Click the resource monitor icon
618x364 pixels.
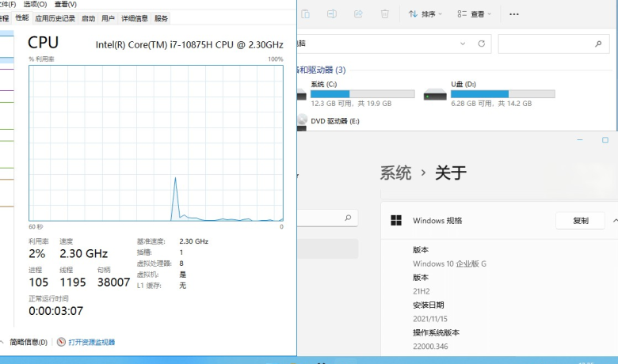[x=61, y=342]
